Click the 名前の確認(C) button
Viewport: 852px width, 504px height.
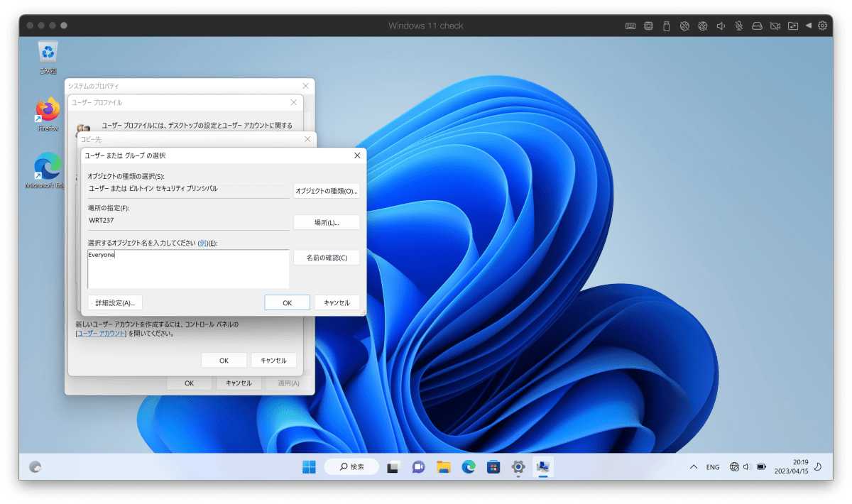[327, 258]
